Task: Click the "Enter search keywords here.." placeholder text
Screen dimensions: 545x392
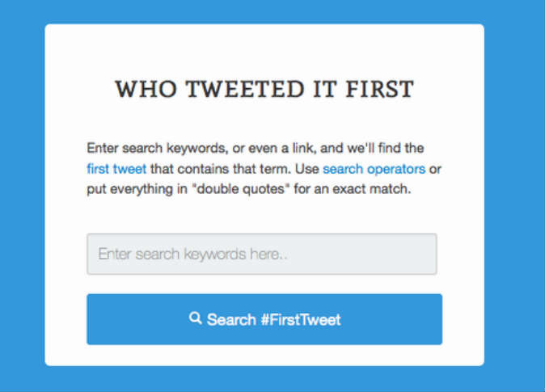Action: pyautogui.click(x=192, y=254)
